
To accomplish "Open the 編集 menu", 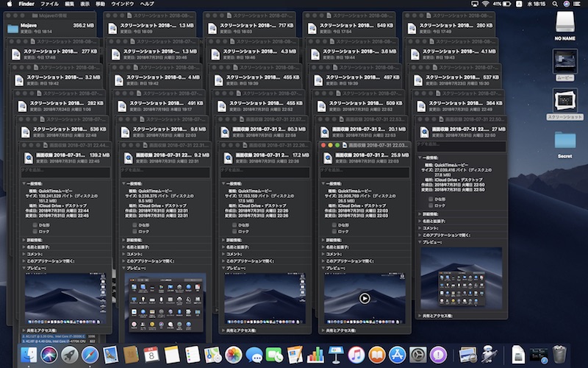I will click(x=69, y=4).
